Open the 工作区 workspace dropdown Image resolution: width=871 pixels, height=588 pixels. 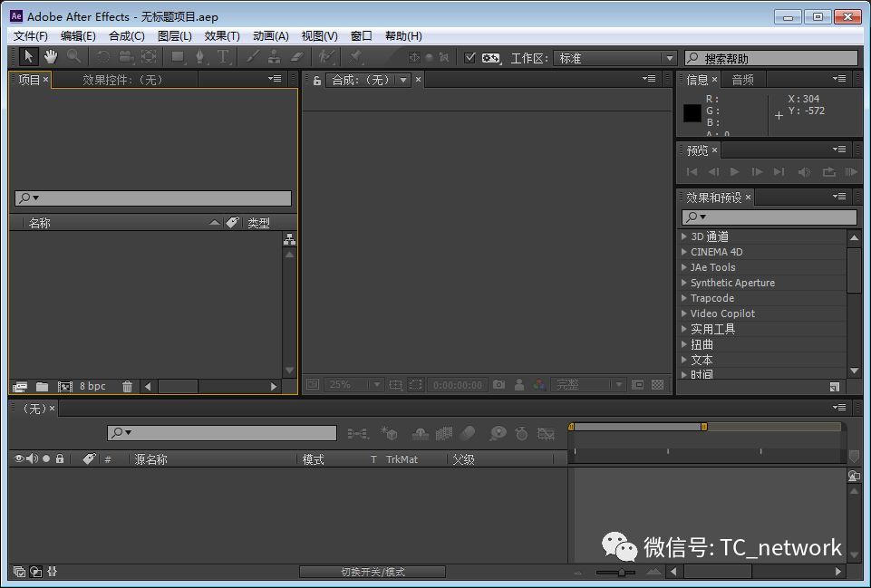click(615, 58)
